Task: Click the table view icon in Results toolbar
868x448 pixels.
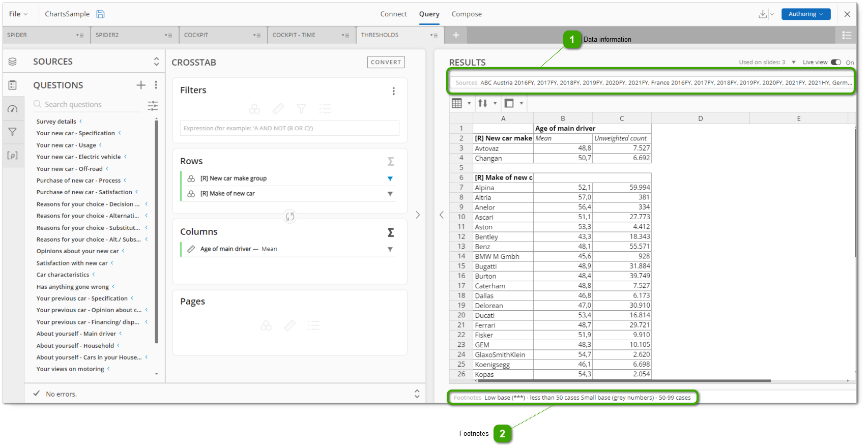Action: click(x=457, y=103)
